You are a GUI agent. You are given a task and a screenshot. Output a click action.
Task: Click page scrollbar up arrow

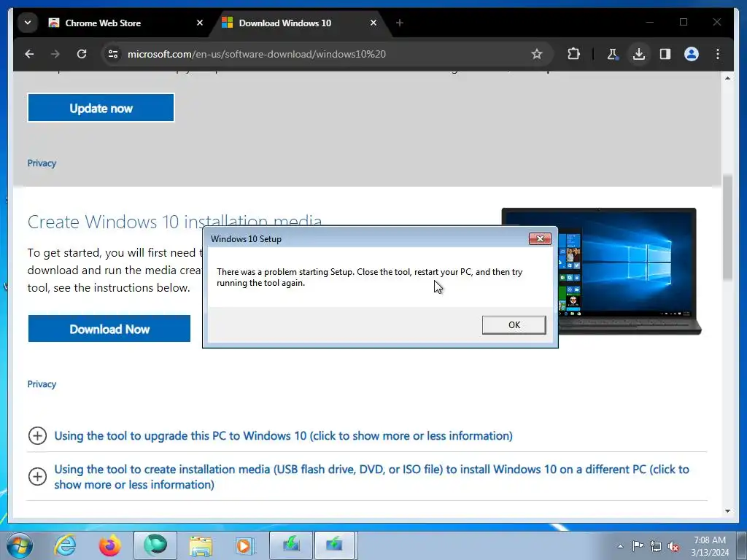[x=727, y=77]
